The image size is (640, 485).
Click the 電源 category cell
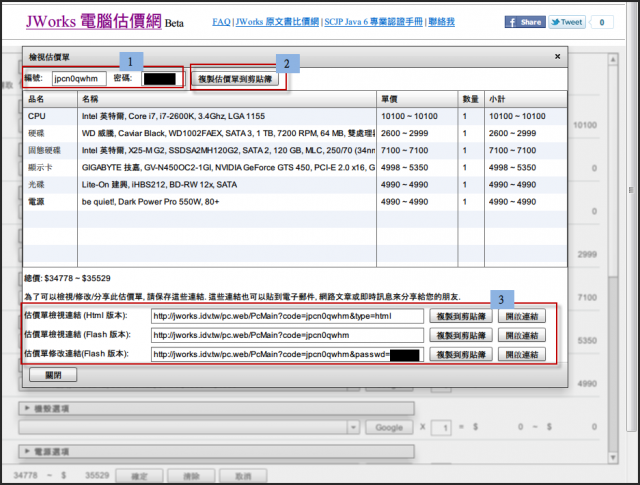[x=50, y=202]
